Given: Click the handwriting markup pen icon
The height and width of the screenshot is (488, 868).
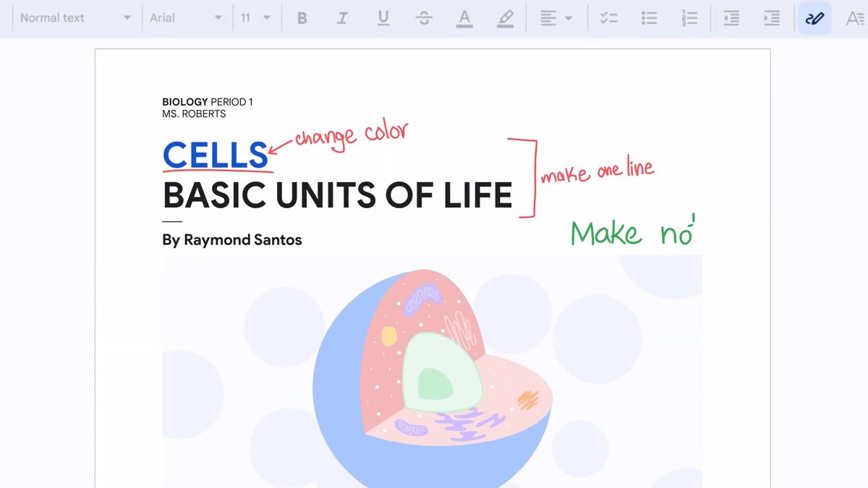Looking at the screenshot, I should (x=814, y=18).
